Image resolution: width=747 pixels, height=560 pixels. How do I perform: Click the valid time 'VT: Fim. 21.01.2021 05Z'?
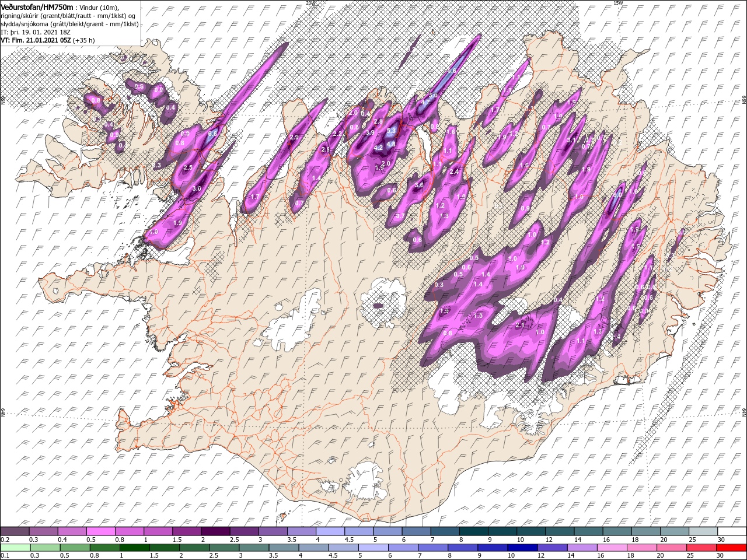tap(35, 40)
